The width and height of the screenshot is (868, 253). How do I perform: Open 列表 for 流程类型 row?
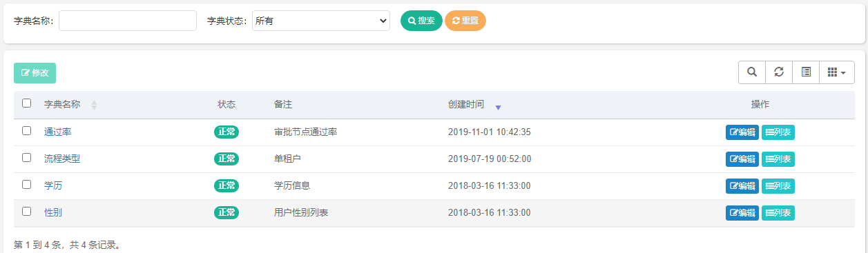(778, 159)
